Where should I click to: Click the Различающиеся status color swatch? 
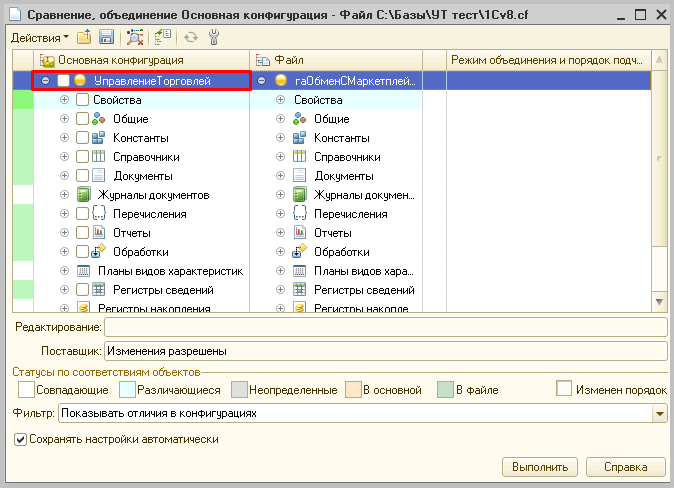[127, 390]
